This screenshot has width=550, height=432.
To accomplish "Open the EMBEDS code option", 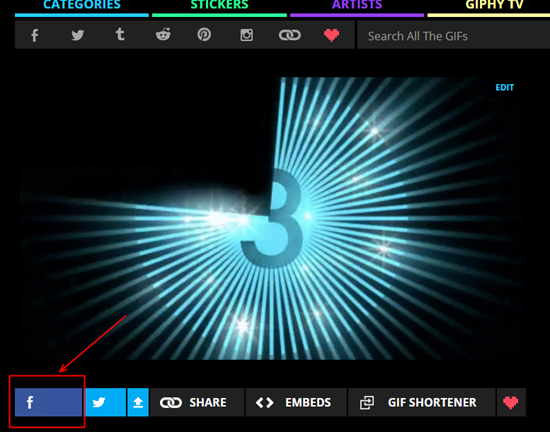I will tap(296, 402).
